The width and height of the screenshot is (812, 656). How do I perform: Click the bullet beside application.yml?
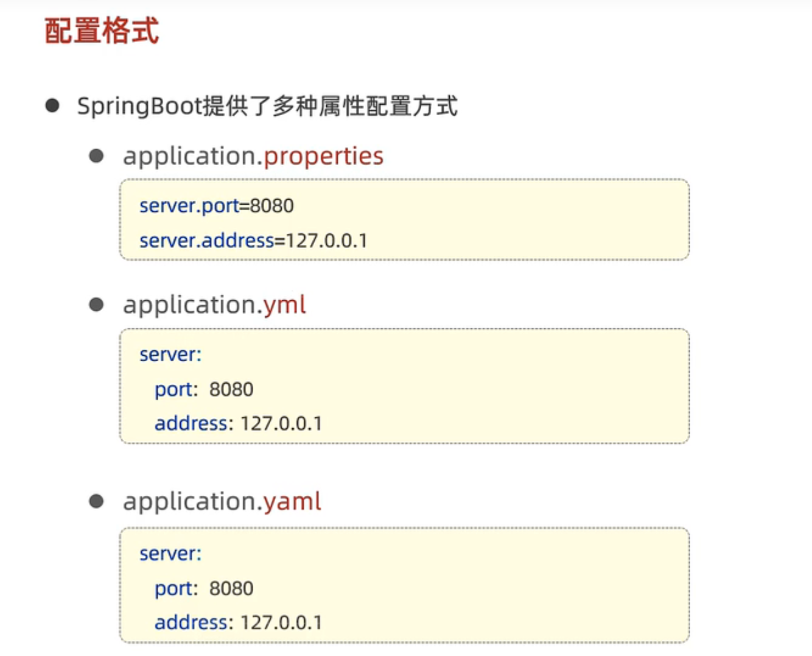pyautogui.click(x=96, y=305)
